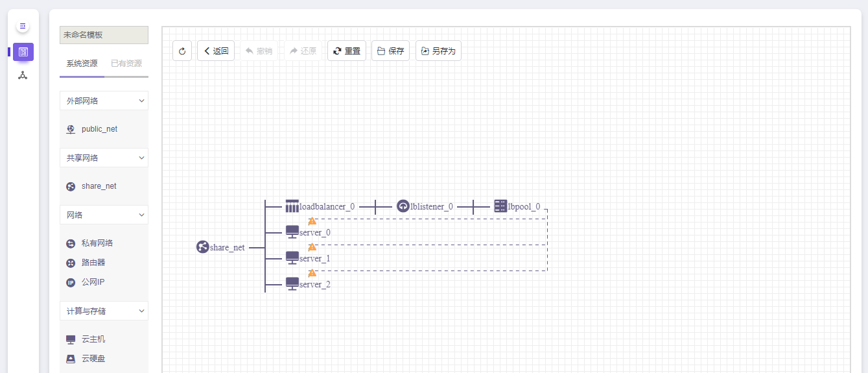
Task: Switch to the 已有资源 tab
Action: 126,64
